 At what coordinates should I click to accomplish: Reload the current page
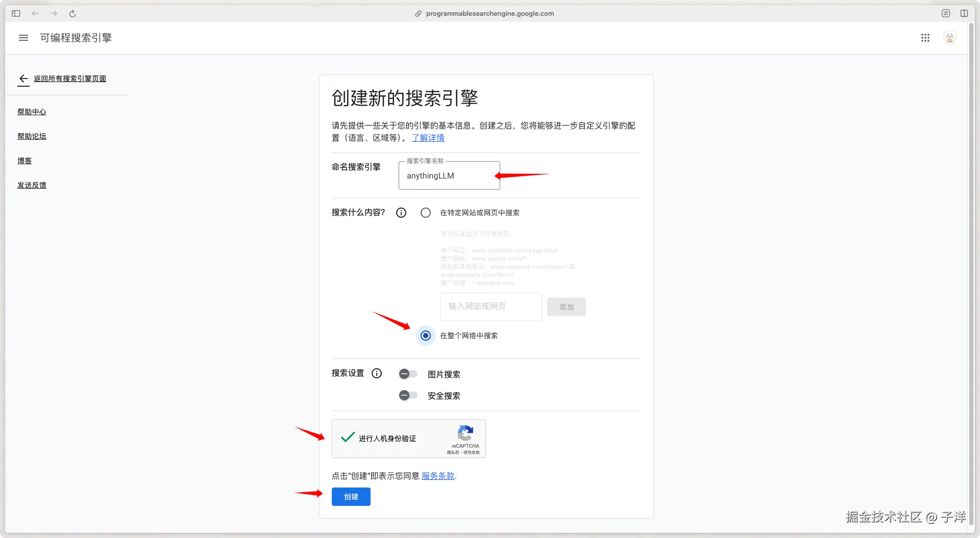72,14
